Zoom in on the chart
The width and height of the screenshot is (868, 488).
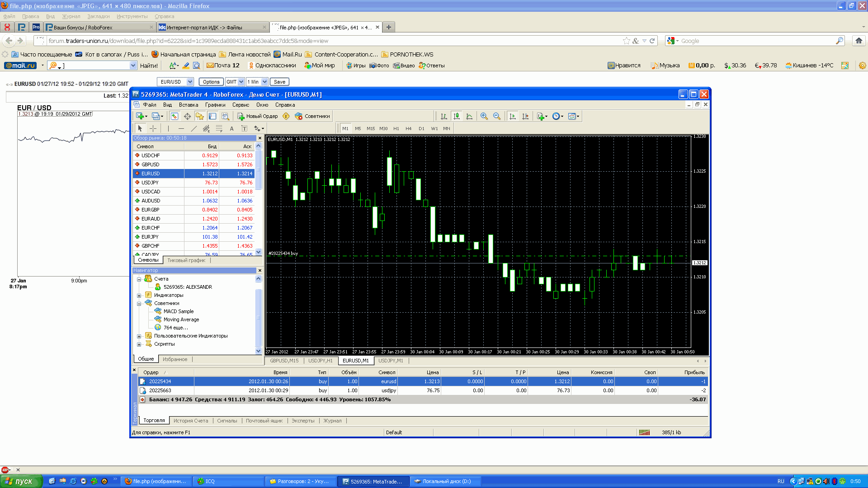tap(484, 116)
